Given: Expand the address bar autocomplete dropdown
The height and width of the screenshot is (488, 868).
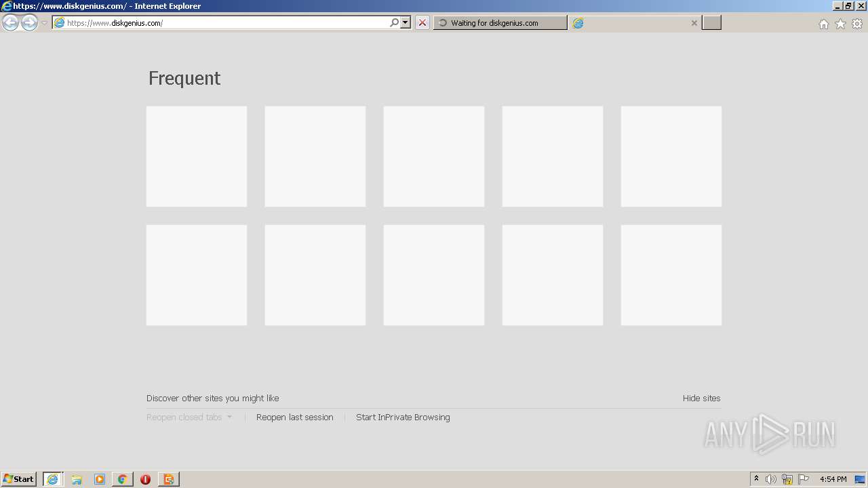Looking at the screenshot, I should [x=406, y=23].
